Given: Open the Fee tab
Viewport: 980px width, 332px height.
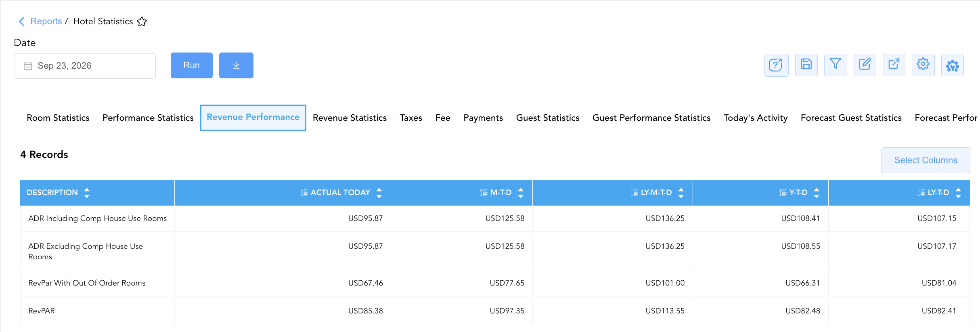Looking at the screenshot, I should tap(443, 118).
